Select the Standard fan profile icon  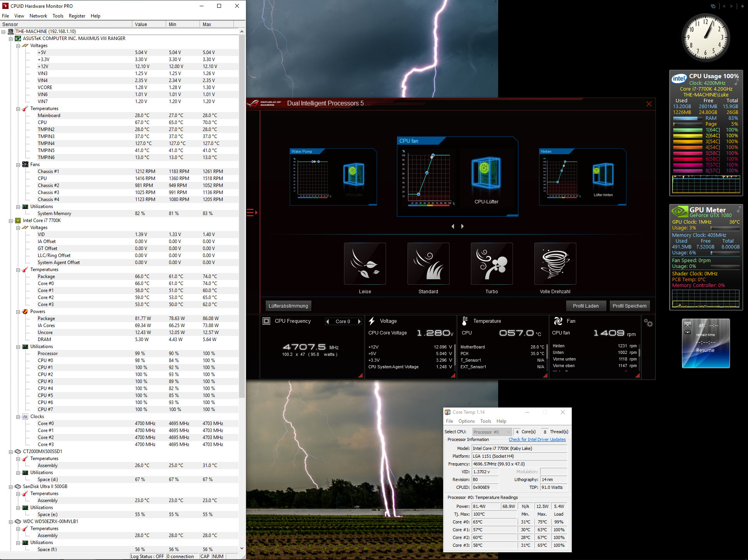428,264
